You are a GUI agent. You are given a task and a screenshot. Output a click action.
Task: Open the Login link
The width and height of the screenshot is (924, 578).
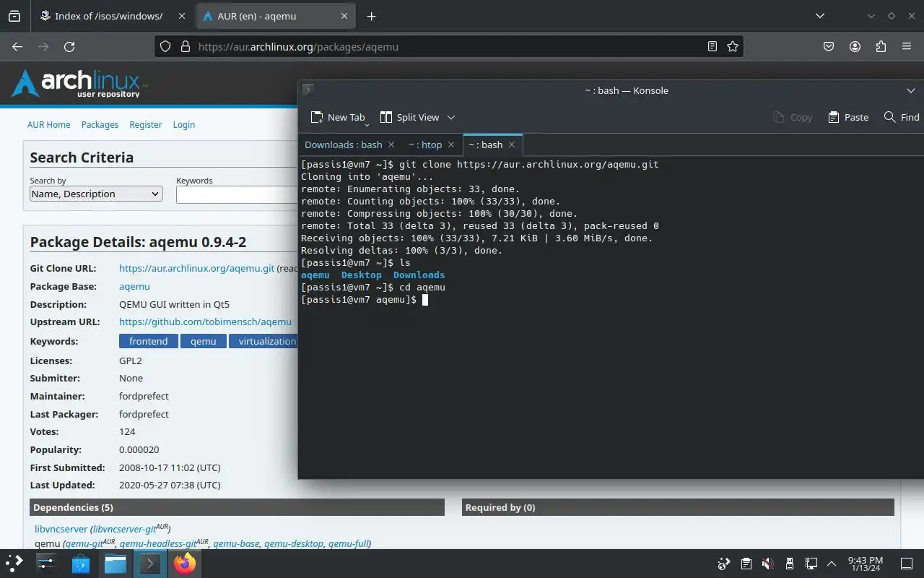(x=184, y=124)
